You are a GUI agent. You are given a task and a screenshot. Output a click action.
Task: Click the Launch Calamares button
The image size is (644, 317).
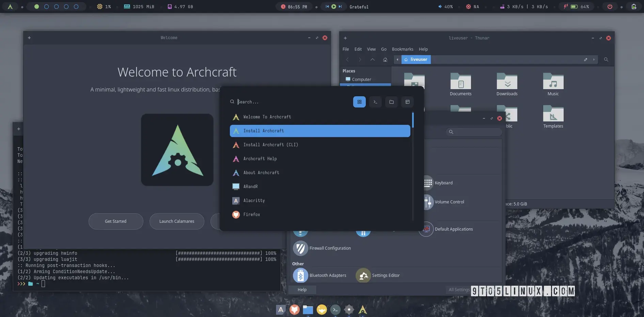tap(177, 221)
